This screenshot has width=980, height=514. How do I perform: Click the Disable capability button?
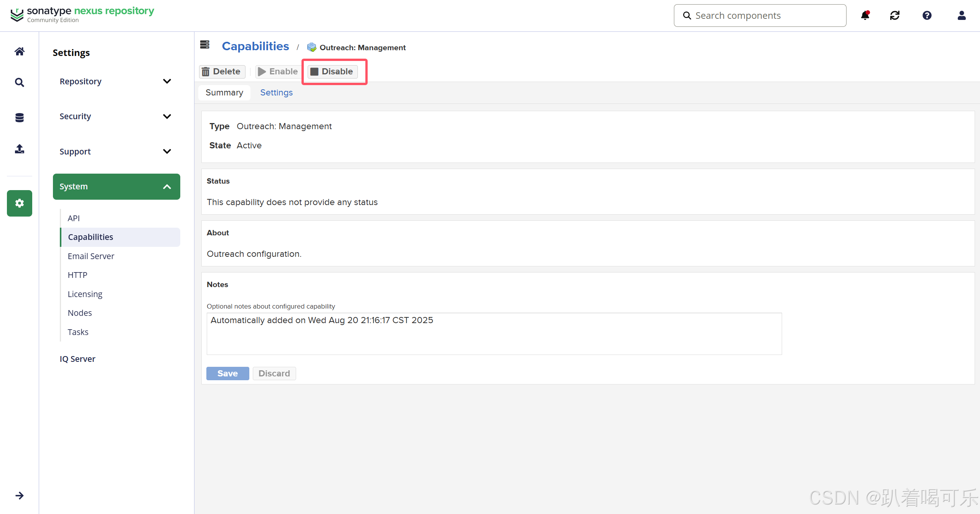[333, 71]
